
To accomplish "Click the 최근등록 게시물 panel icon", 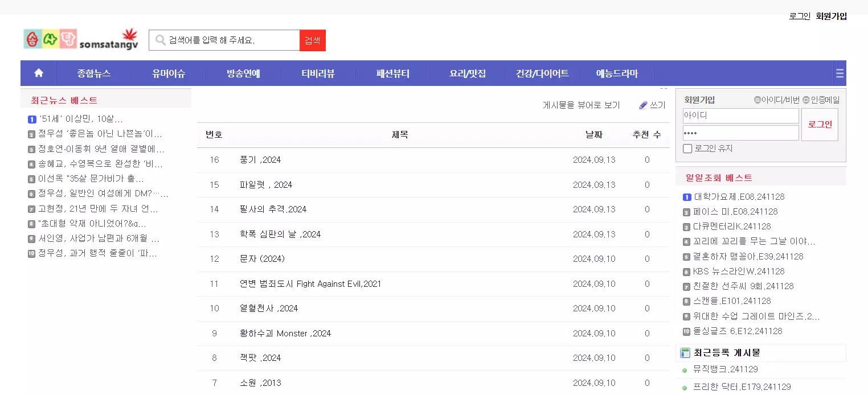I will (x=685, y=353).
